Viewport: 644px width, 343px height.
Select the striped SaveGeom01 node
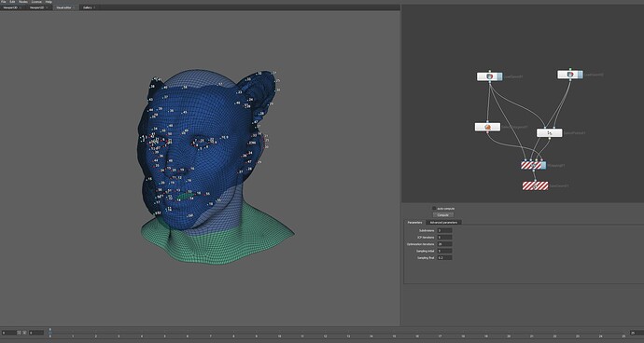point(535,185)
